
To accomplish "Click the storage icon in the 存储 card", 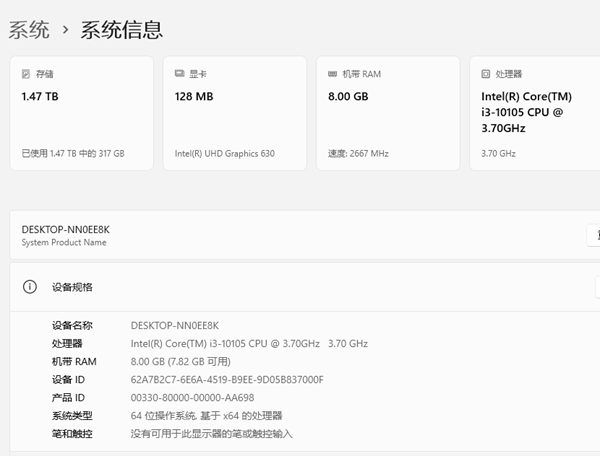I will tap(26, 74).
